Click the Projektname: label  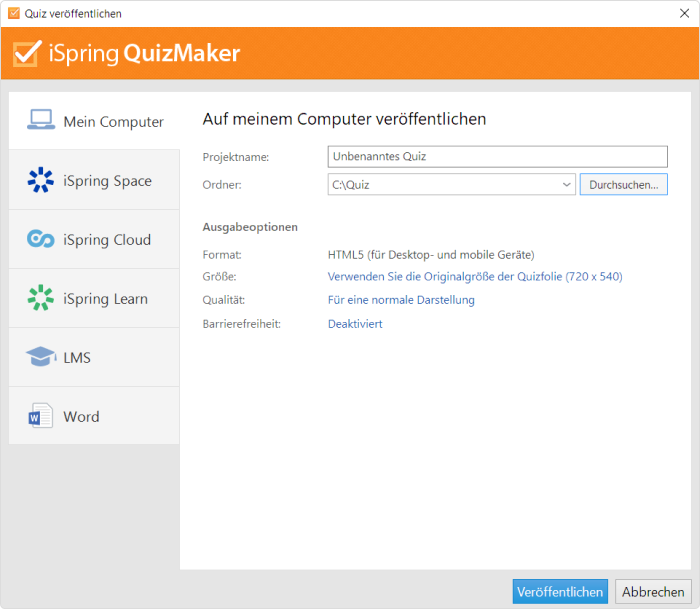tap(236, 157)
